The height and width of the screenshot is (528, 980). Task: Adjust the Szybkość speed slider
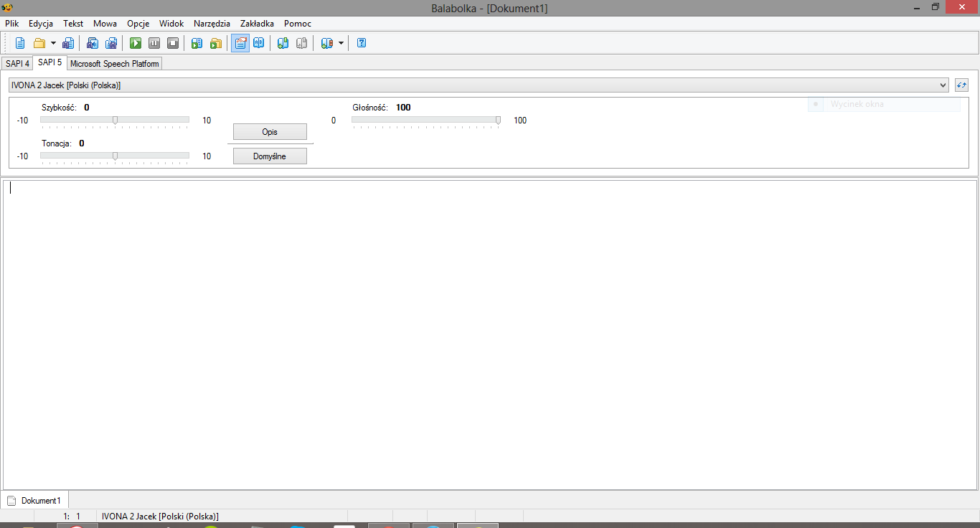tap(115, 121)
